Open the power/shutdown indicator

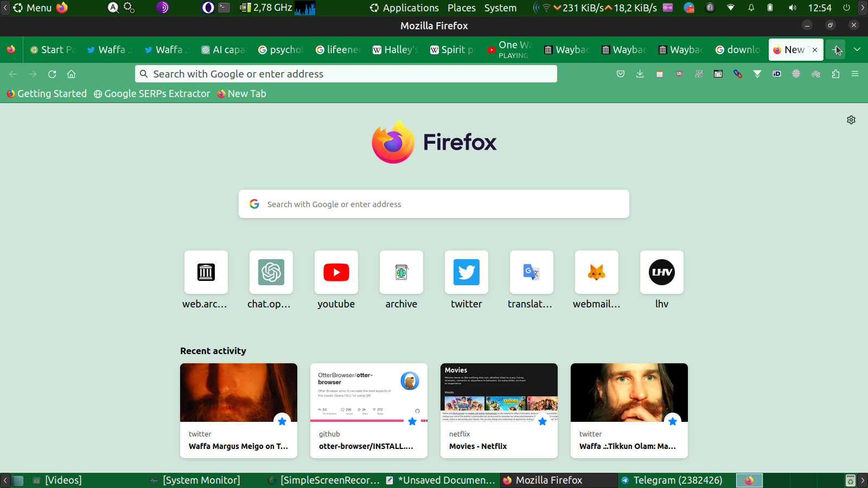click(x=846, y=8)
